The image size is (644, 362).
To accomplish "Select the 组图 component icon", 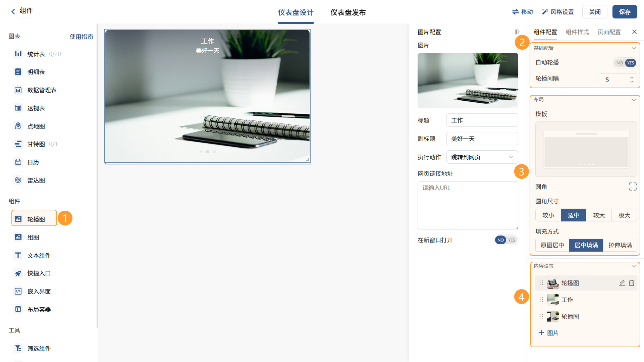I will 18,237.
